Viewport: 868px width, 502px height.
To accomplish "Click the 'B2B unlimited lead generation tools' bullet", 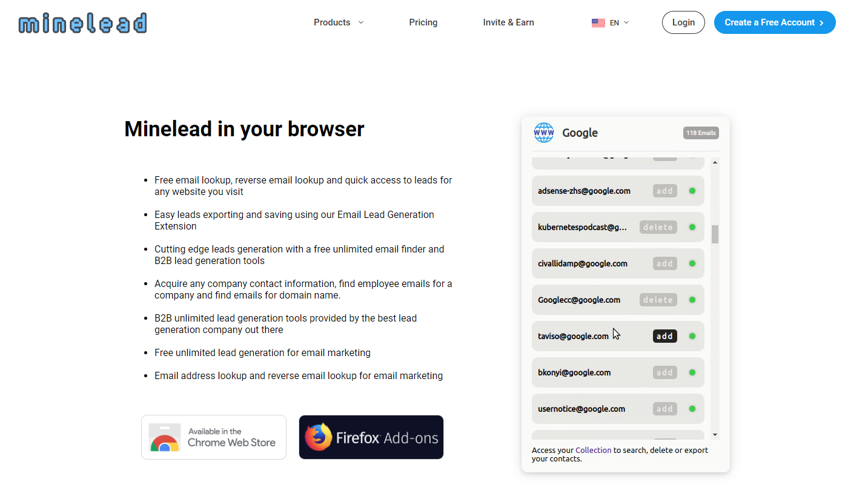I will pyautogui.click(x=286, y=324).
